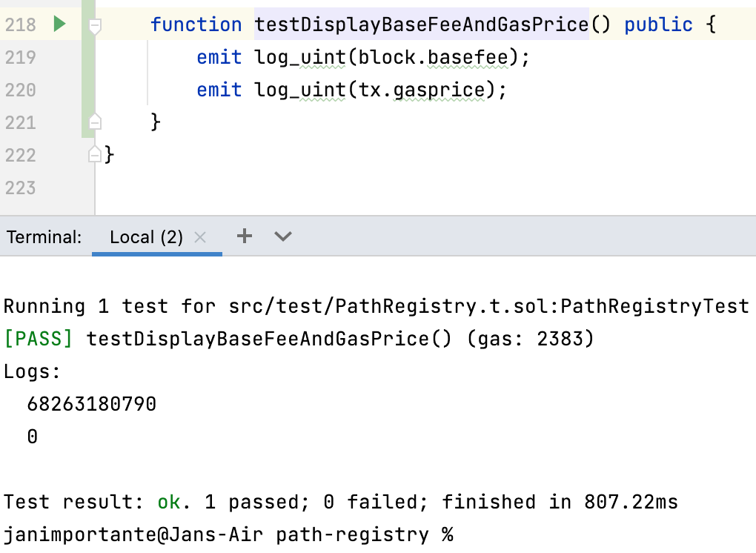Click line number 218 in the gutter

click(x=20, y=24)
